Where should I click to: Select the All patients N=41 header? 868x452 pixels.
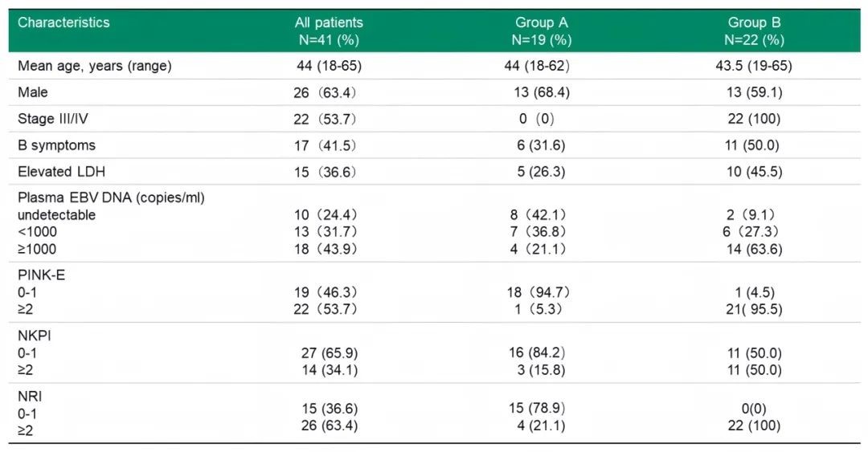tap(329, 31)
